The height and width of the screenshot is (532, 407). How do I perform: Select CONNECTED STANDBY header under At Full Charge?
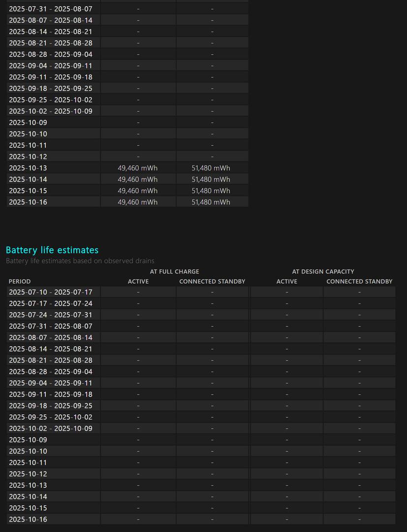(212, 281)
